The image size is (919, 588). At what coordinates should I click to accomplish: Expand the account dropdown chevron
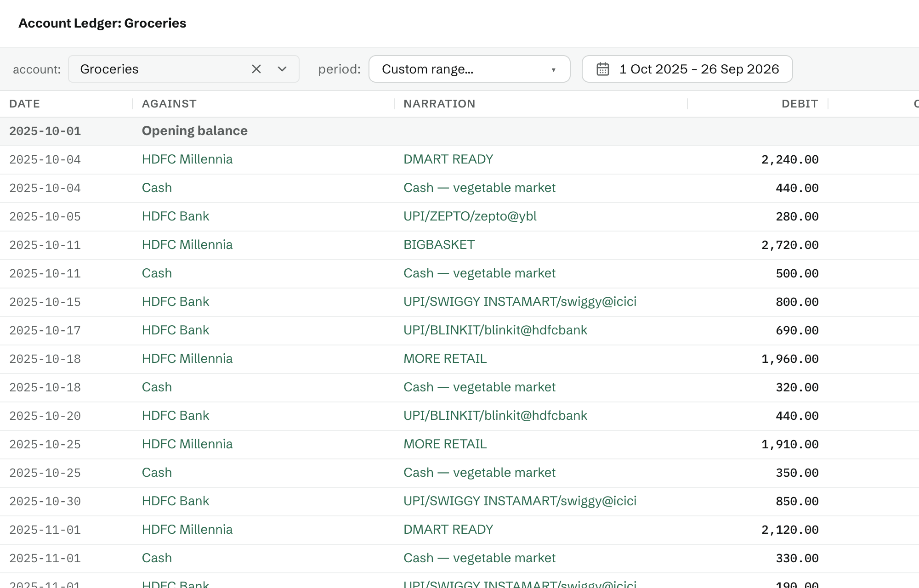[x=282, y=69]
